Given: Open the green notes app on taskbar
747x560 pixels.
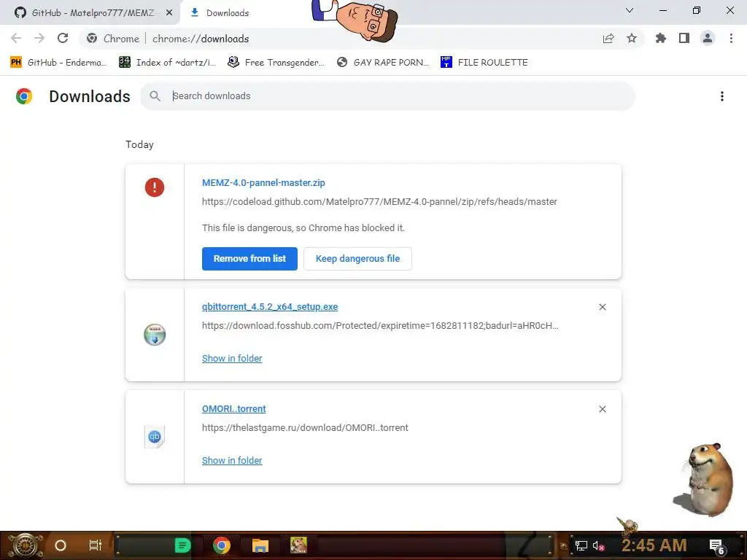Looking at the screenshot, I should [182, 545].
